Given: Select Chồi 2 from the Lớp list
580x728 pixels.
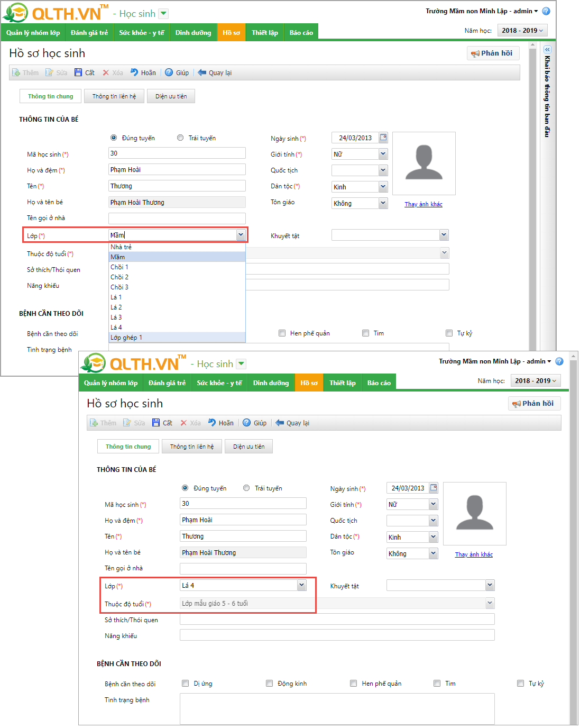Looking at the screenshot, I should [177, 277].
